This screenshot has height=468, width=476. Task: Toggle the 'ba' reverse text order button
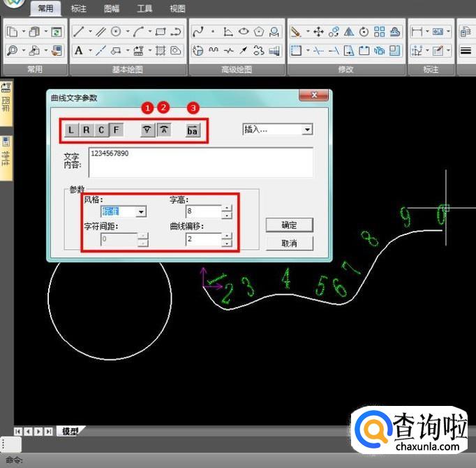193,130
